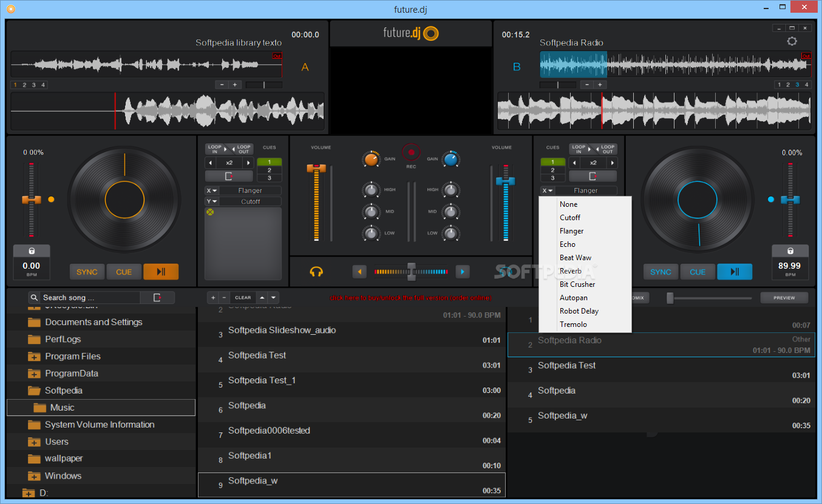Click deck B X-axis effect dropdown arrow
The width and height of the screenshot is (822, 504).
click(548, 190)
